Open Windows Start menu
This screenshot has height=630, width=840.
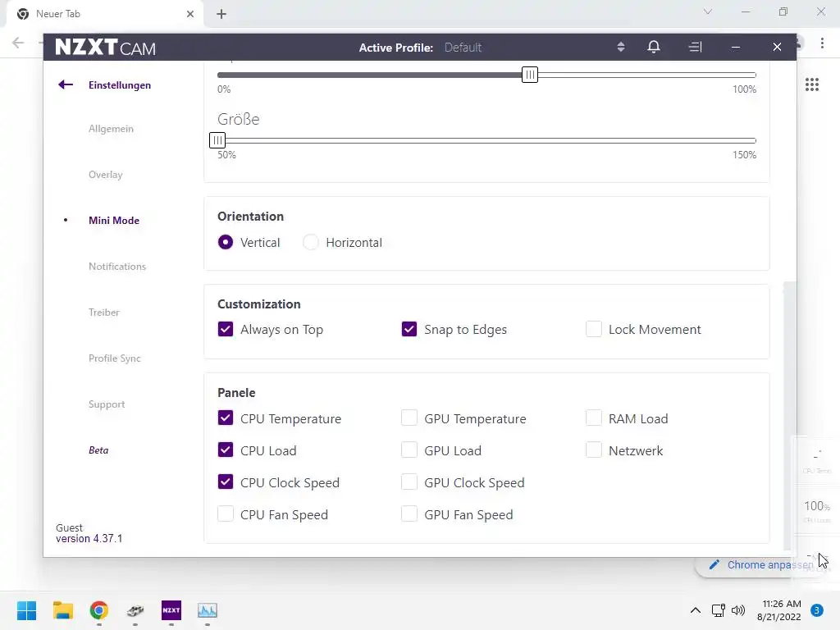point(26,610)
